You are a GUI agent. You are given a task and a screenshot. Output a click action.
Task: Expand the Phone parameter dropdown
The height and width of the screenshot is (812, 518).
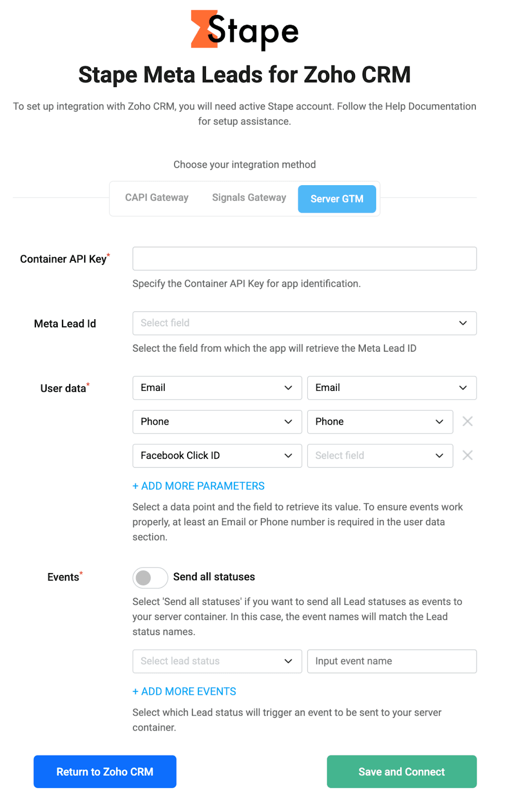(x=217, y=422)
